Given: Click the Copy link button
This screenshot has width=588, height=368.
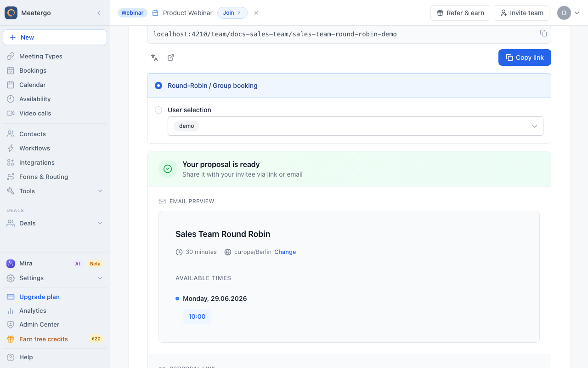Looking at the screenshot, I should (525, 57).
